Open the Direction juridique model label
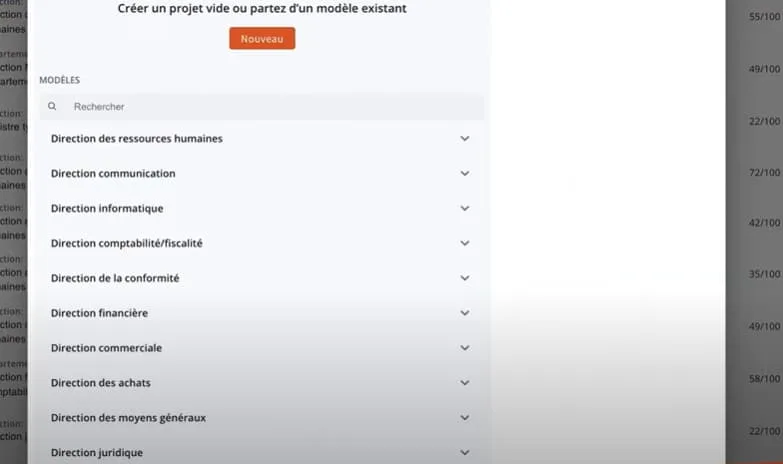Screen dimensions: 783x464 coord(97,452)
